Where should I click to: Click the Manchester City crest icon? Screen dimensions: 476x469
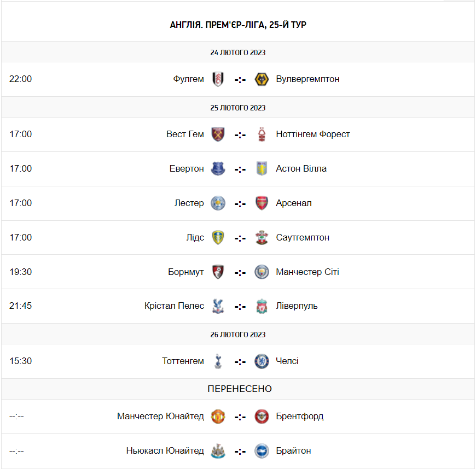point(262,272)
